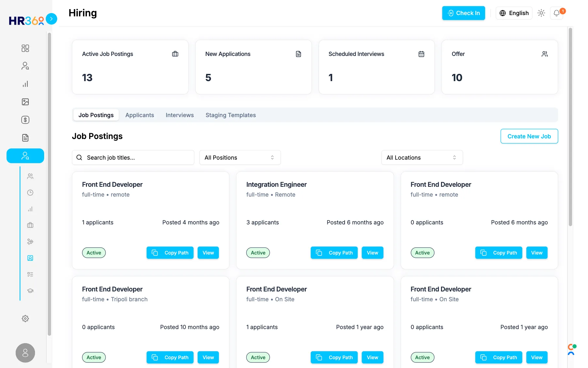Screen dimensions: 588x368
Task: Open the handshake icon in sidebar submenu
Action: click(x=30, y=241)
